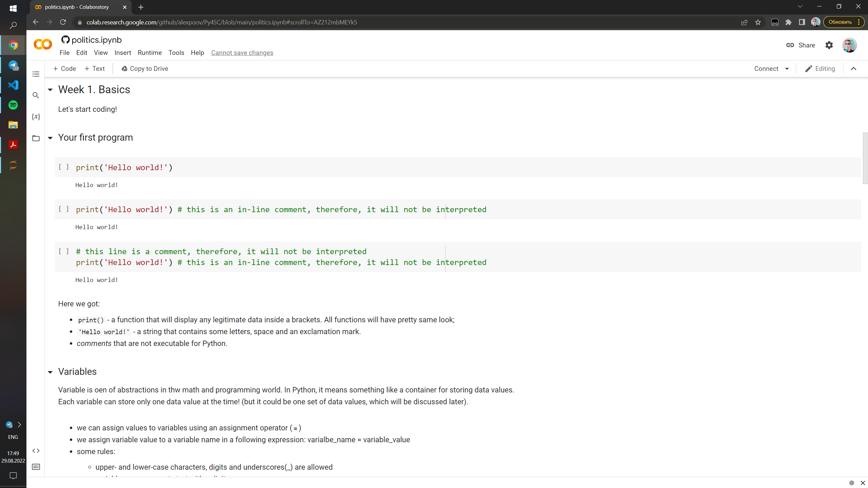Click the 'Let's start coding!' text cell
Image resolution: width=868 pixels, height=488 pixels.
87,109
